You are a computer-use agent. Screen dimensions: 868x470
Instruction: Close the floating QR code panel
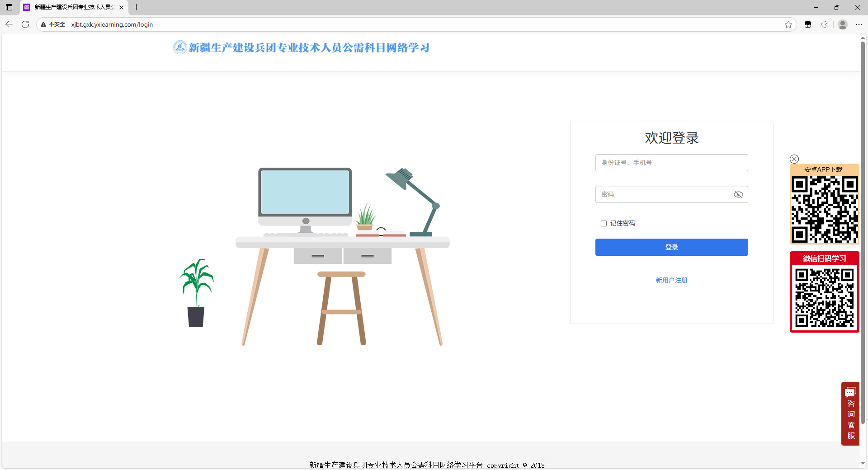point(794,159)
